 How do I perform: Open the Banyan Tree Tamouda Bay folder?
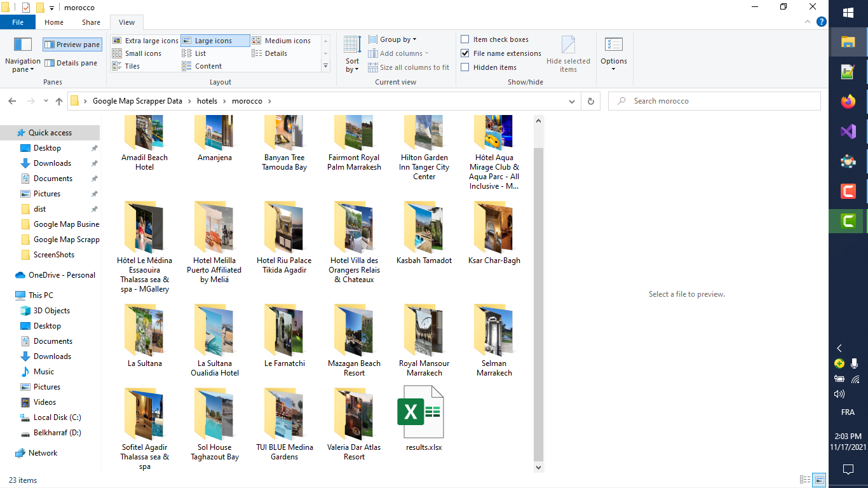[285, 143]
